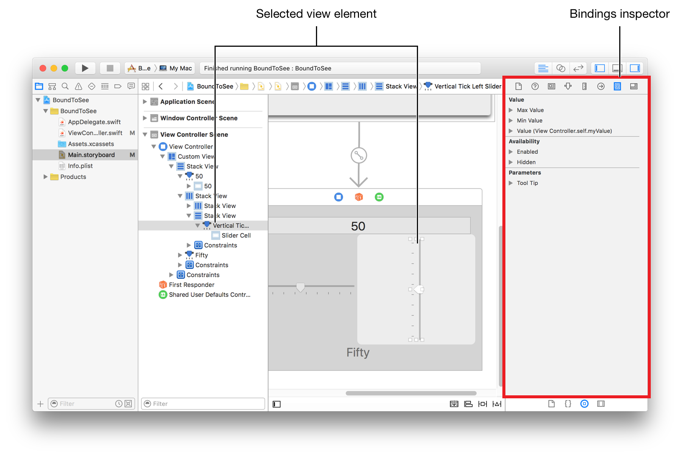Image resolution: width=680 pixels, height=458 pixels.
Task: Open the Issue navigator warning icon
Action: click(78, 86)
